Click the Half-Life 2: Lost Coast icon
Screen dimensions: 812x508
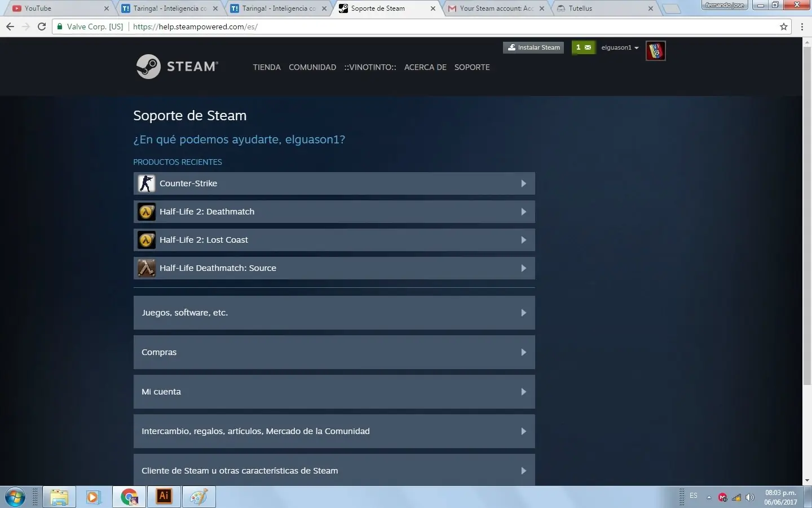pyautogui.click(x=145, y=239)
